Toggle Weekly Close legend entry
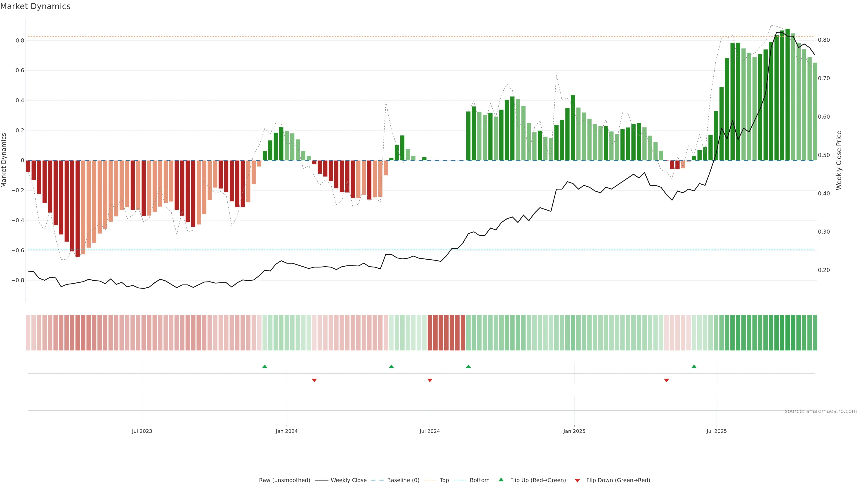This screenshot has height=488, width=868. coord(348,480)
